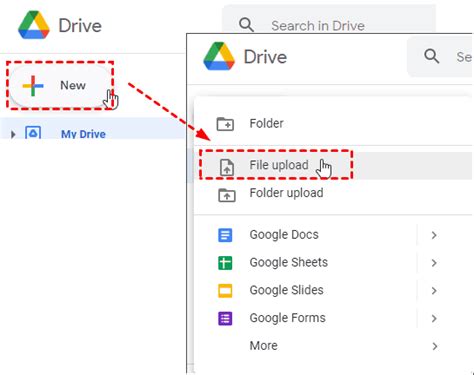Screen dimensions: 474x375
Task: Open My Drive in the sidebar
Action: [x=83, y=134]
